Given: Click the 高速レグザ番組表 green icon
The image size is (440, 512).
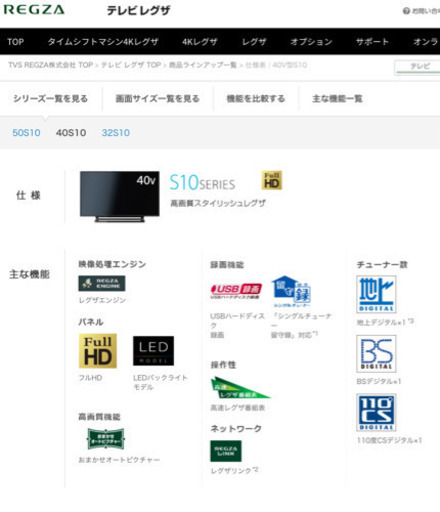Looking at the screenshot, I should pyautogui.click(x=240, y=388).
